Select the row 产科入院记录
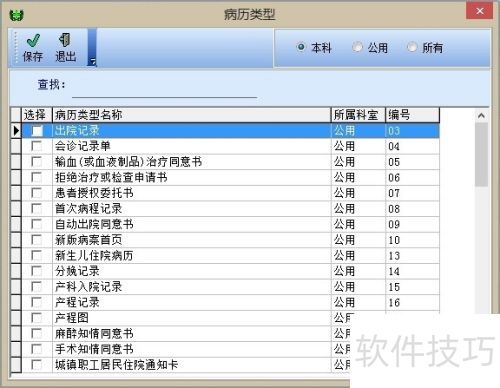 231,287
